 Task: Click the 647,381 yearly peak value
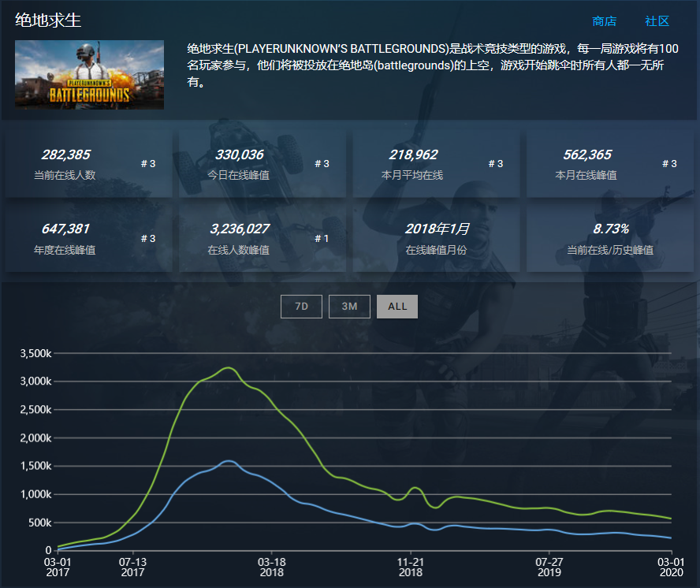[x=65, y=229]
